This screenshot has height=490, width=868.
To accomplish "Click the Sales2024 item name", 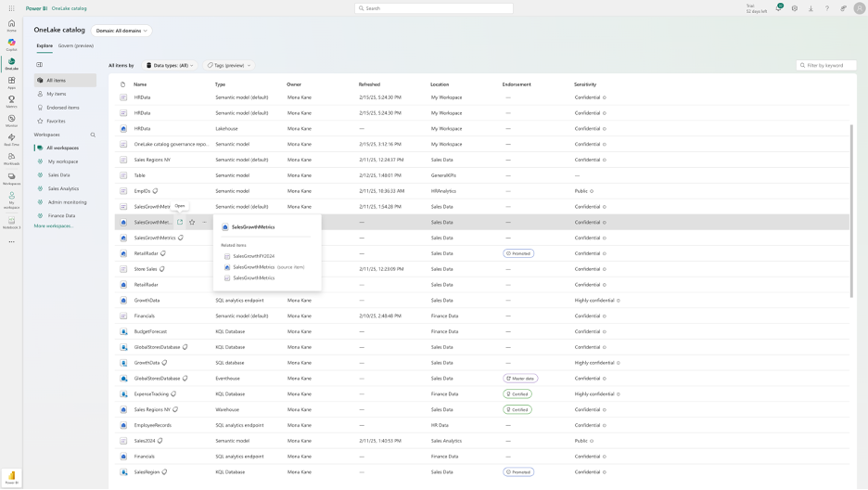I will coord(145,441).
